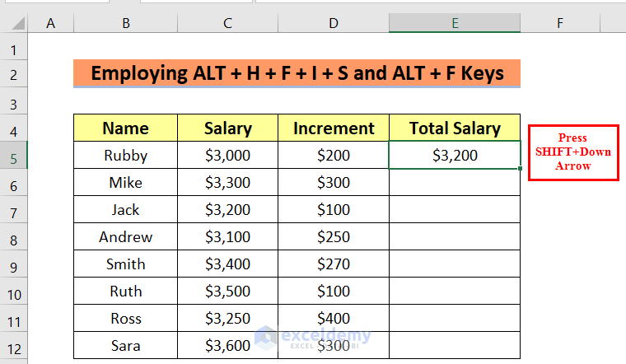Click the red Press SHIFT+Down Arrow text box
Image resolution: width=626 pixels, height=364 pixels.
[x=573, y=152]
